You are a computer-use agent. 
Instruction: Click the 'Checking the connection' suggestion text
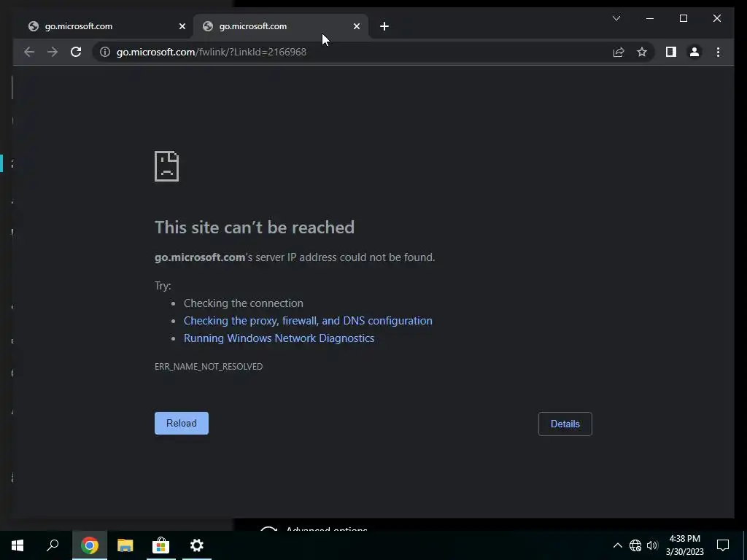244,303
